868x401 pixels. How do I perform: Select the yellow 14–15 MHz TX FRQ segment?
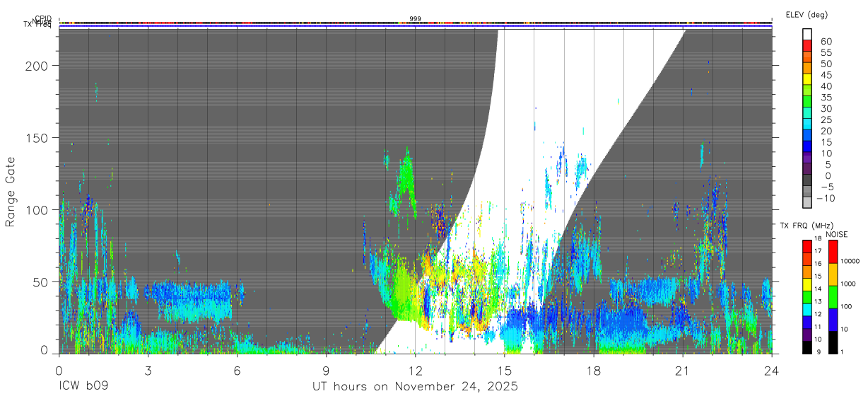pyautogui.click(x=807, y=284)
